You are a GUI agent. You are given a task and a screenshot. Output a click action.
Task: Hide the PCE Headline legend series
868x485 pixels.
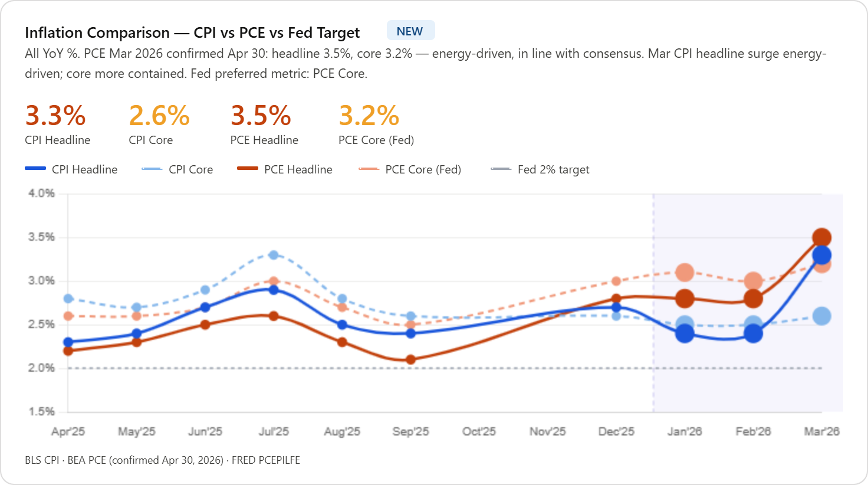[x=285, y=169]
